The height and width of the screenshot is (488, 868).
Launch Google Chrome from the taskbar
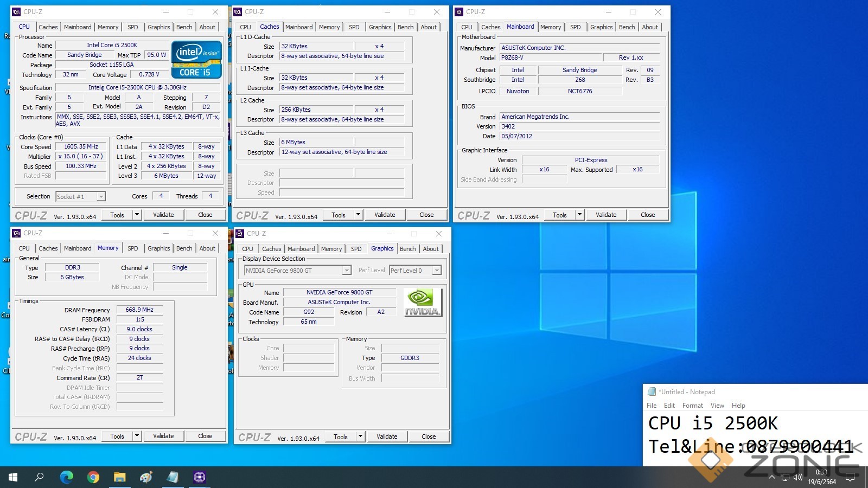93,477
